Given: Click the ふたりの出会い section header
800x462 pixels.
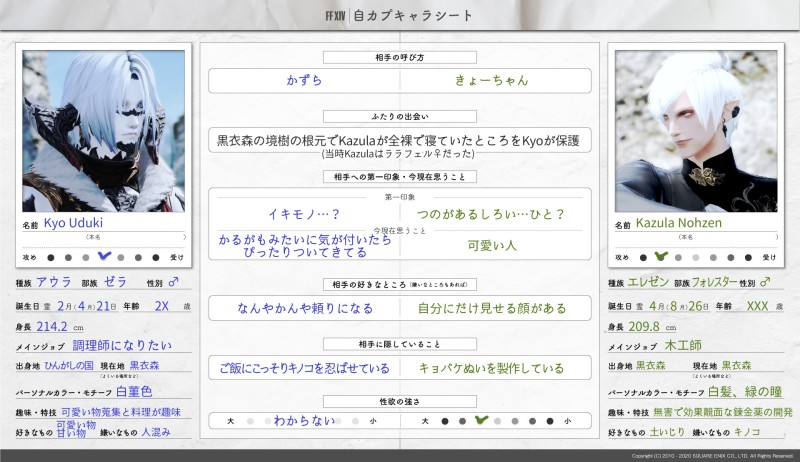Looking at the screenshot, I should point(400,117).
